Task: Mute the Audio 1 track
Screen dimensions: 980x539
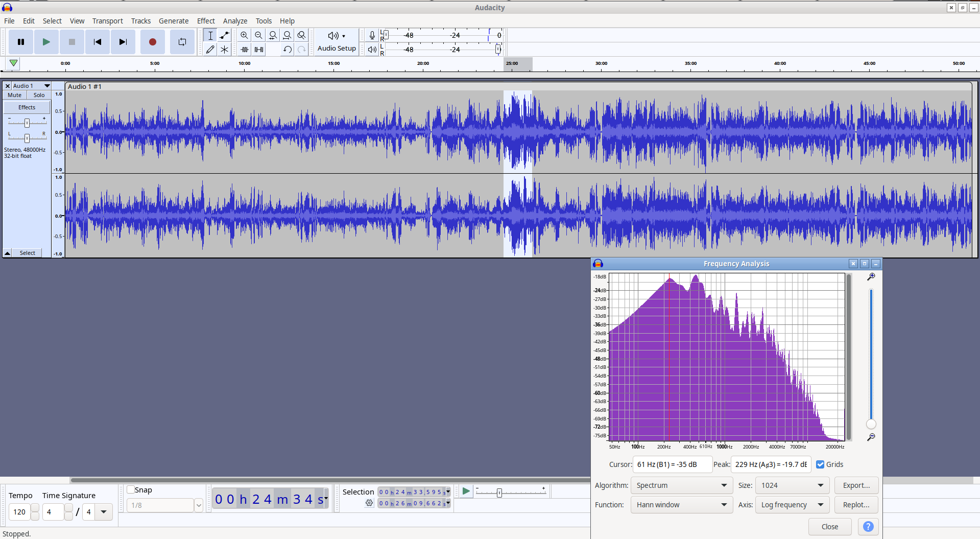Action: pyautogui.click(x=15, y=95)
